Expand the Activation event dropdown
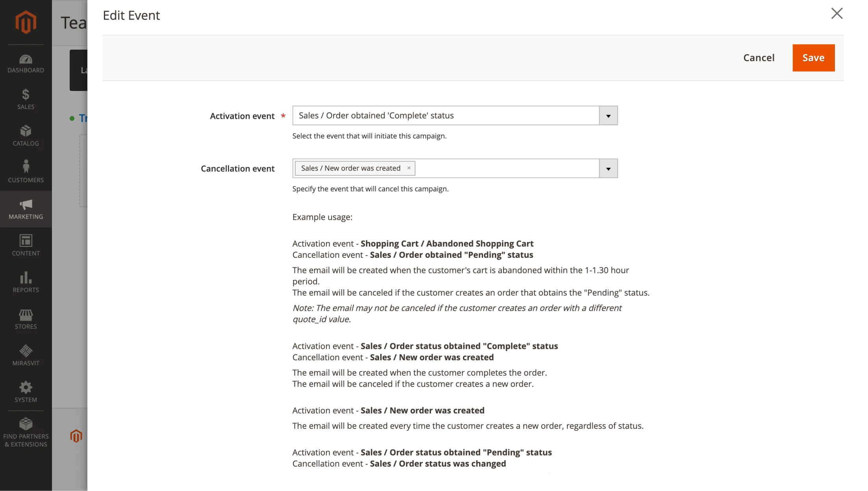The width and height of the screenshot is (868, 491). pyautogui.click(x=608, y=115)
